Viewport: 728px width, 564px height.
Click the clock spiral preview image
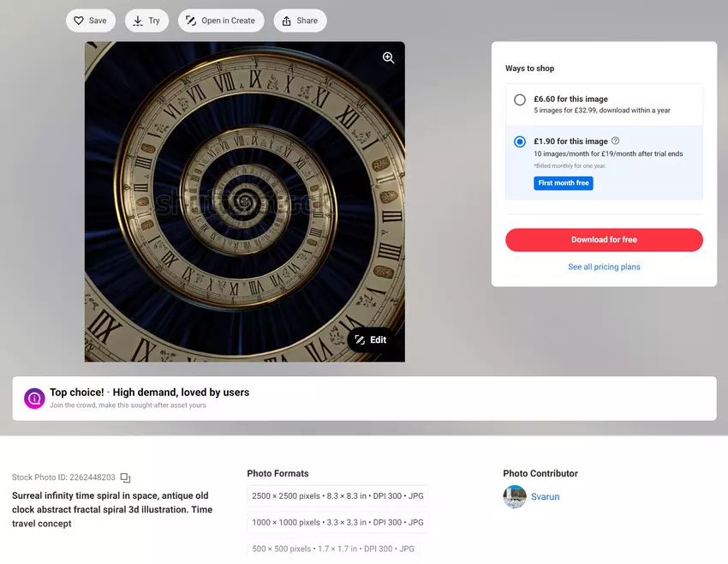(x=244, y=201)
